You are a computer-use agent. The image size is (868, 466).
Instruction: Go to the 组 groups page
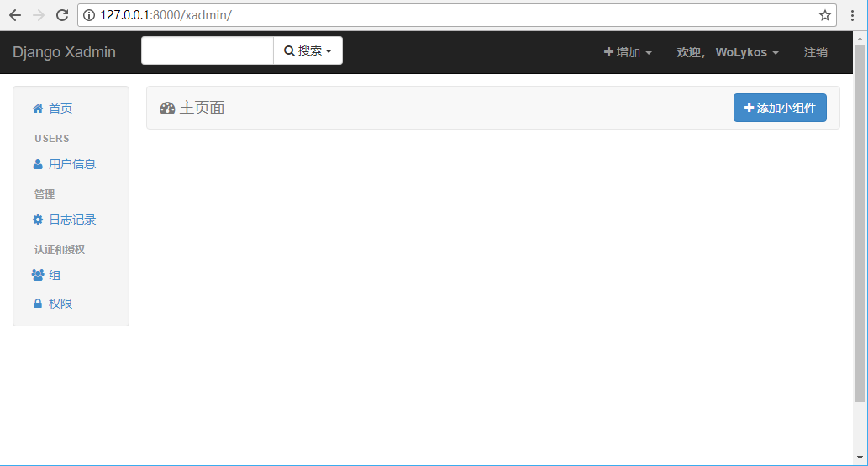tap(55, 275)
